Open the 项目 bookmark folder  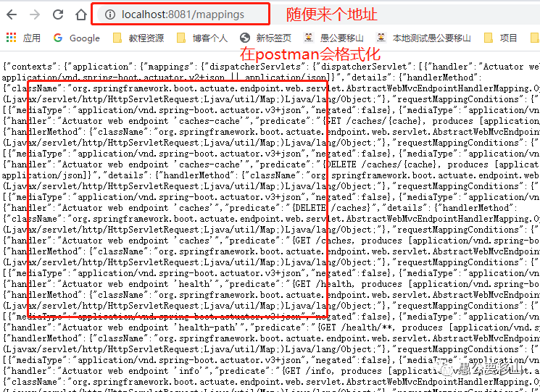(500, 38)
